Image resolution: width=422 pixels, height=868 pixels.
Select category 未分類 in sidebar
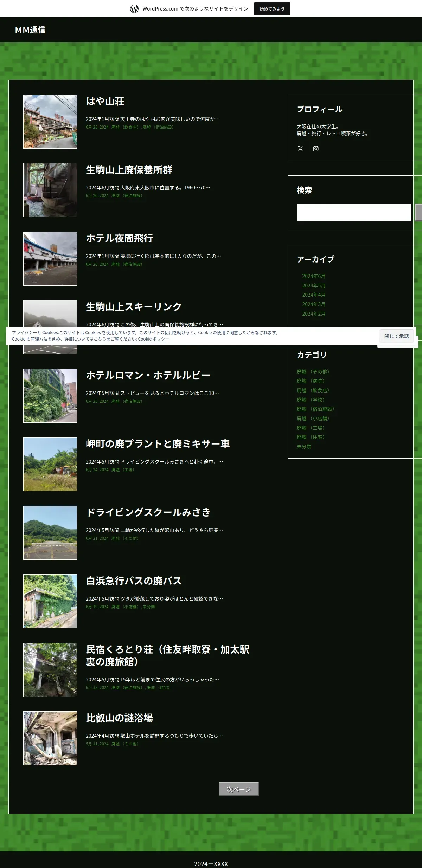(x=304, y=447)
